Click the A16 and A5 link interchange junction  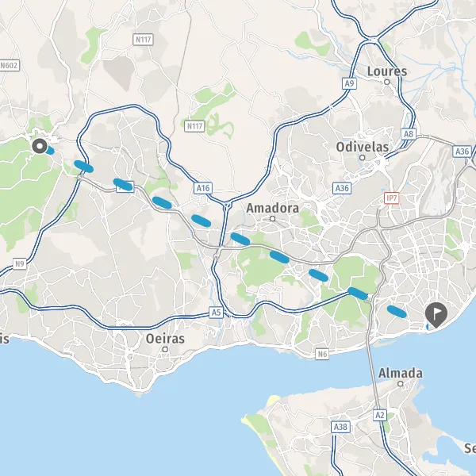[228, 205]
